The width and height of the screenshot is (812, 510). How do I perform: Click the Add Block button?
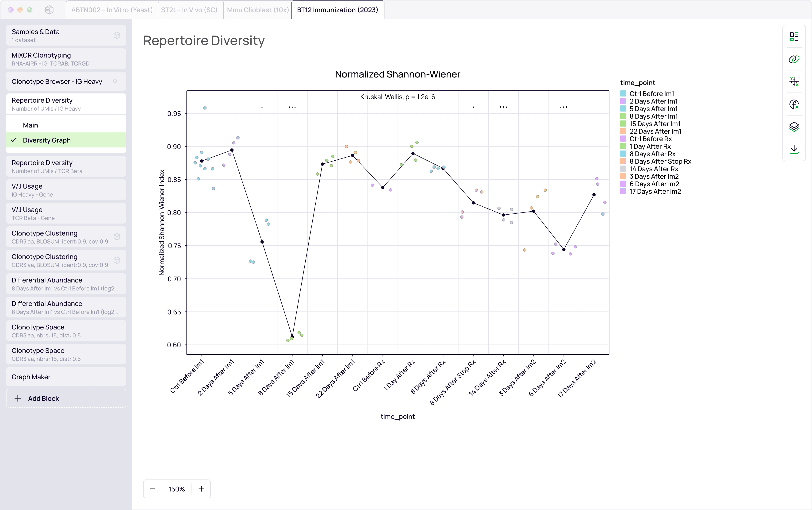[66, 398]
